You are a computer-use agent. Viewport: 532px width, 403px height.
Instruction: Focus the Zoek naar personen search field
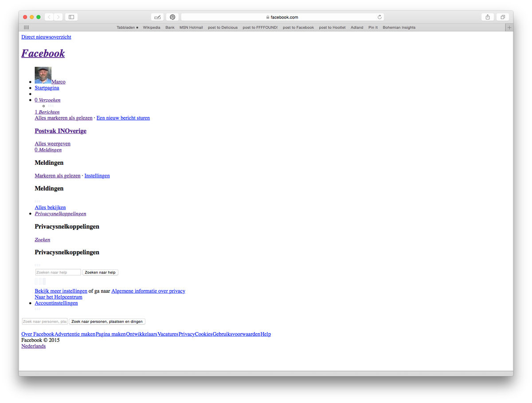45,322
